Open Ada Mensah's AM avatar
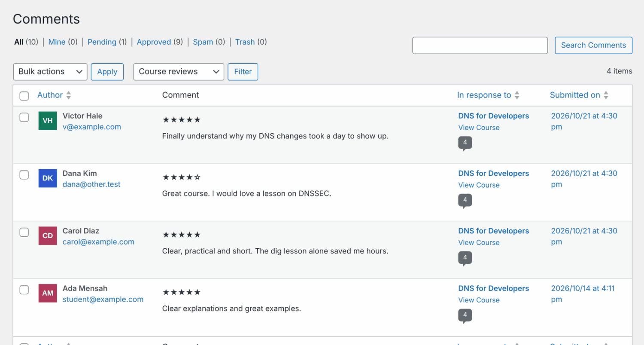644x345 pixels. pos(48,293)
